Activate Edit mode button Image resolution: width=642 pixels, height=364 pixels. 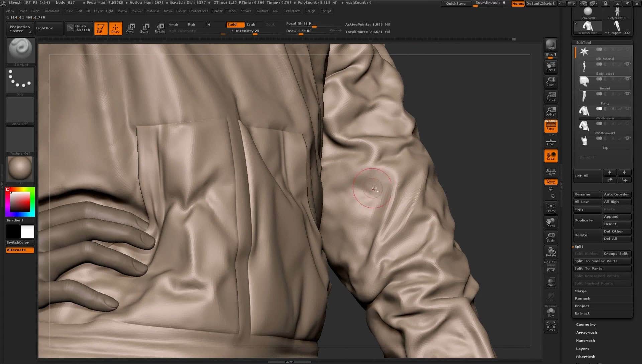point(101,28)
